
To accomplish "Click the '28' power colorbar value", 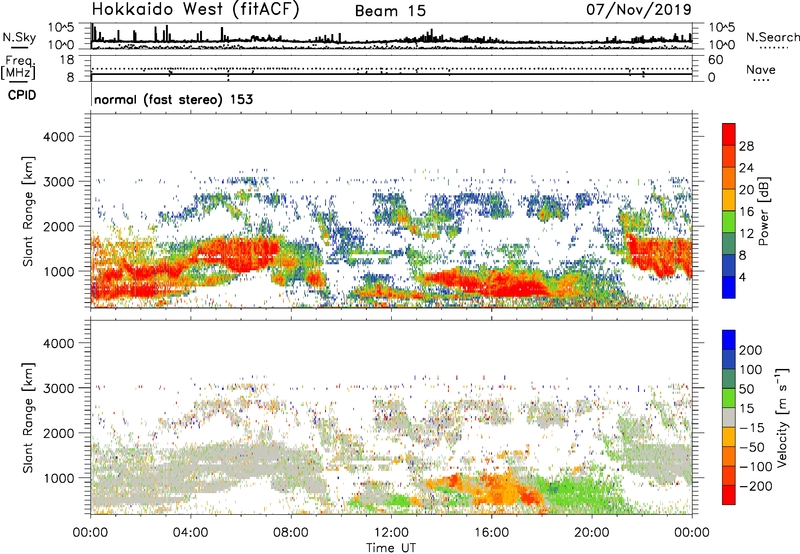I will [x=746, y=146].
